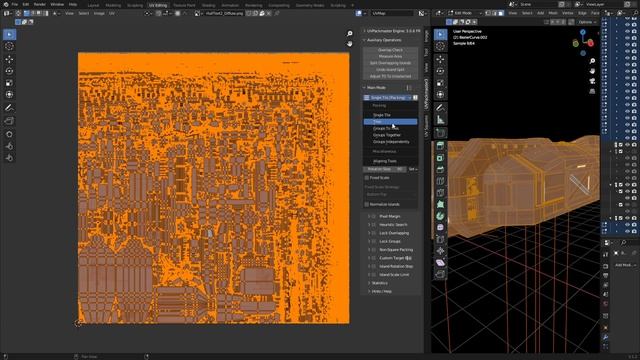The height and width of the screenshot is (360, 640).
Task: Toggle the Heuristic Search checkbox
Action: [374, 224]
